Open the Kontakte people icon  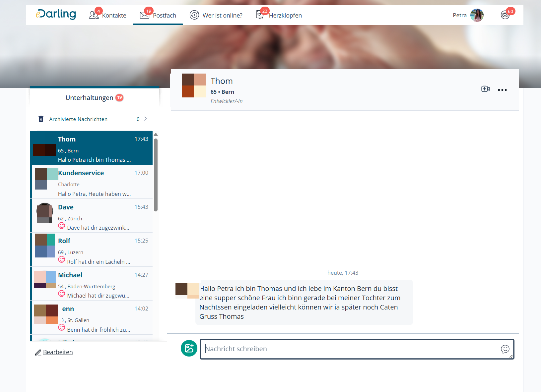(94, 15)
